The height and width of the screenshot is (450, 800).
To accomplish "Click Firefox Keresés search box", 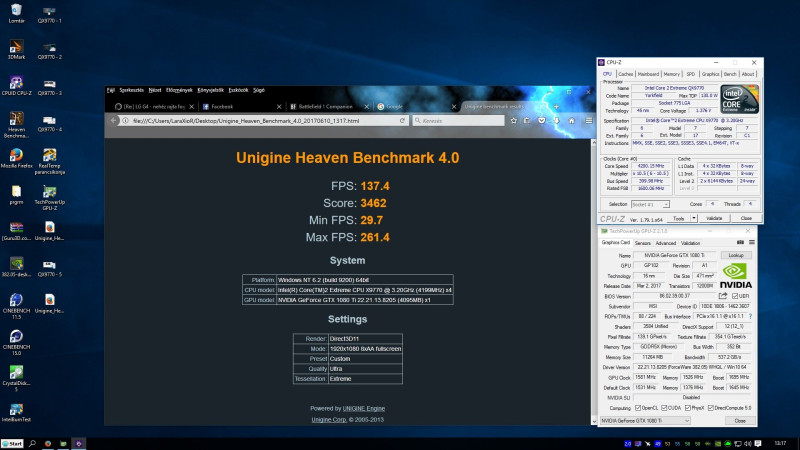I will click(459, 121).
